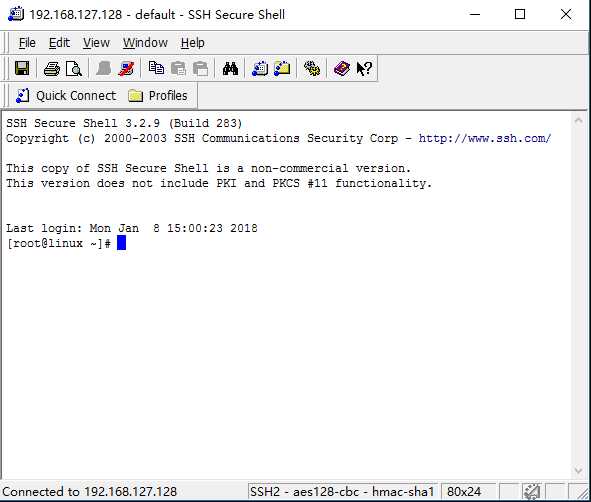Click 'SSH Secure Shell 3.2.9 (Build 283)' text
This screenshot has width=591, height=502.
click(124, 123)
